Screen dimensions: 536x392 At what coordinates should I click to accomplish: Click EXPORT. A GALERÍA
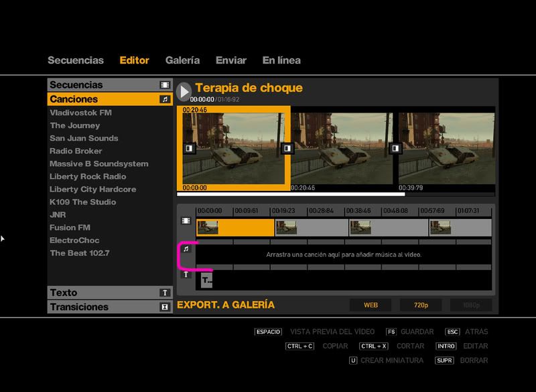pos(226,305)
